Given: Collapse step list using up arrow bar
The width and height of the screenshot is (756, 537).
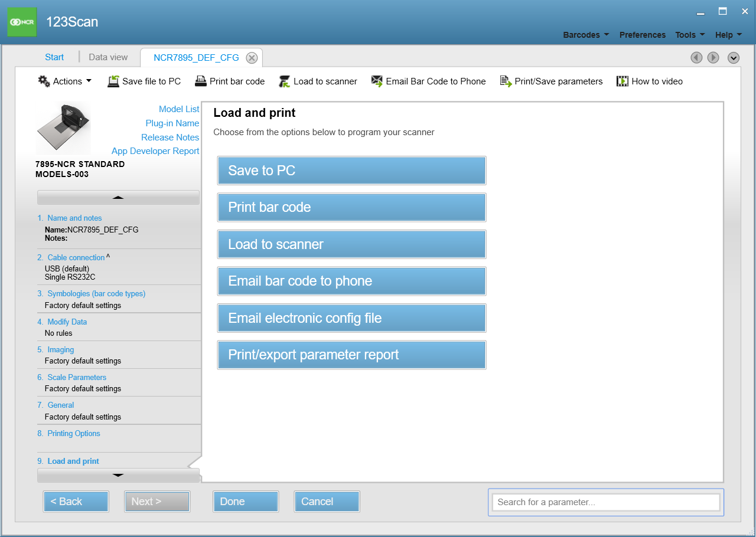Looking at the screenshot, I should coord(118,197).
